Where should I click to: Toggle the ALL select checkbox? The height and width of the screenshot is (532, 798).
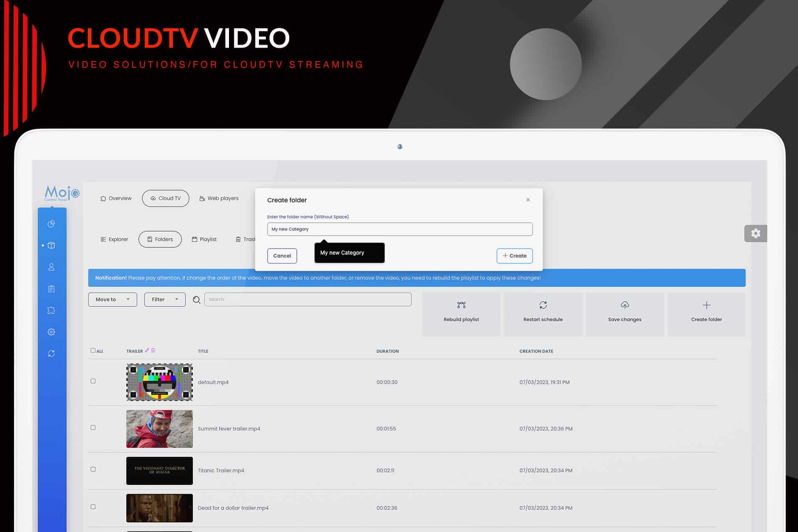(x=93, y=350)
